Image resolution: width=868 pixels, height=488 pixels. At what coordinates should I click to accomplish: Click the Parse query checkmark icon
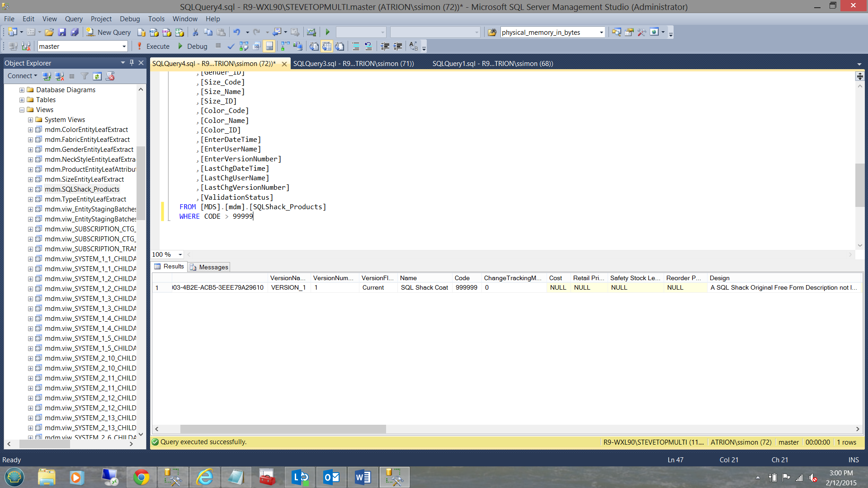231,46
